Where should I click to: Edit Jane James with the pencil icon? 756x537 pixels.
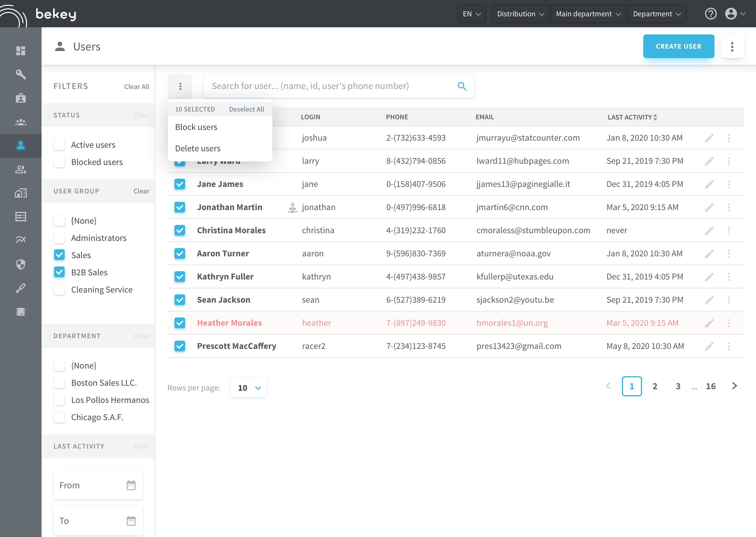pyautogui.click(x=709, y=184)
